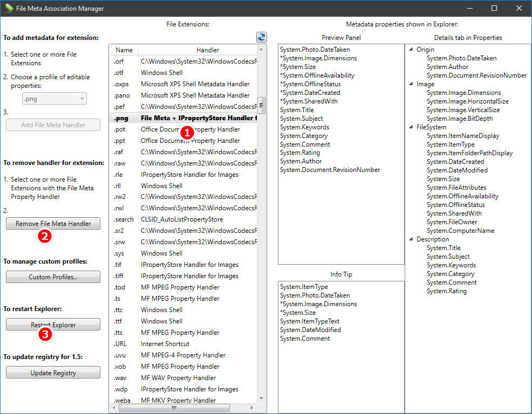Click the horizontal scrollbar thumb of extensions list
Image resolution: width=532 pixels, height=414 pixels.
click(174, 408)
